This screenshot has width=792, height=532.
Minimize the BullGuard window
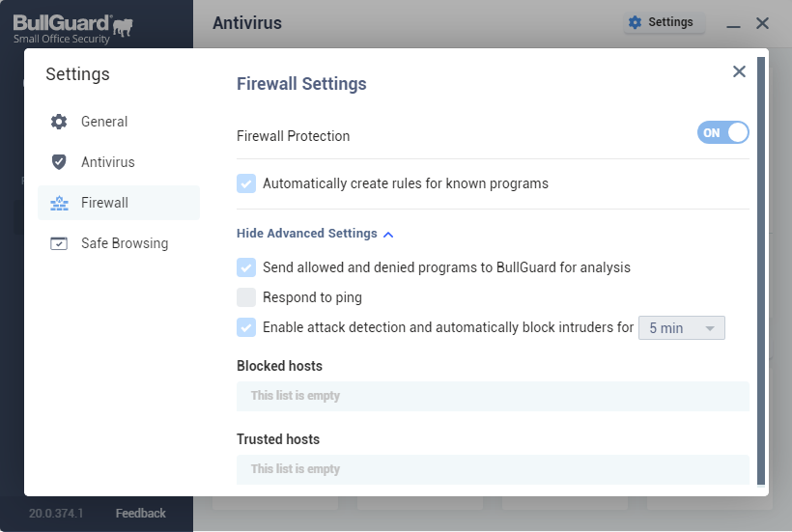[x=734, y=23]
